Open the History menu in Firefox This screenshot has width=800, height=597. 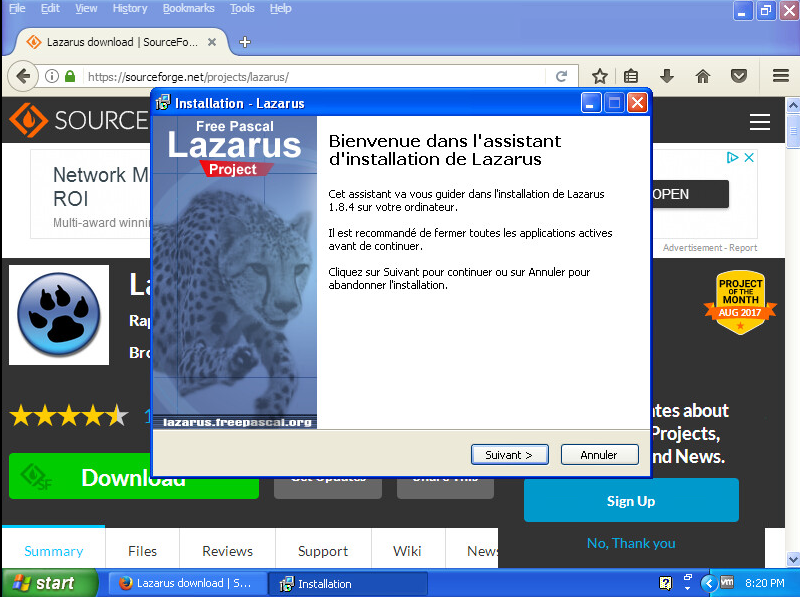click(130, 8)
